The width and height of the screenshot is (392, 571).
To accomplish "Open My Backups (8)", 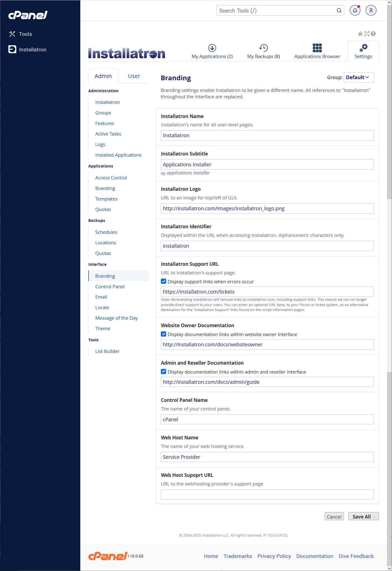I will pos(264,52).
